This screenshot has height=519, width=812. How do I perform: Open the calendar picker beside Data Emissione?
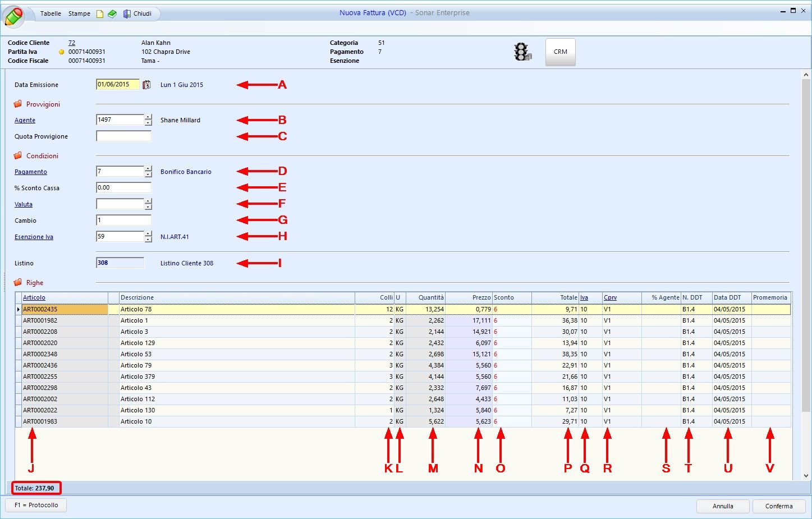pyautogui.click(x=146, y=85)
